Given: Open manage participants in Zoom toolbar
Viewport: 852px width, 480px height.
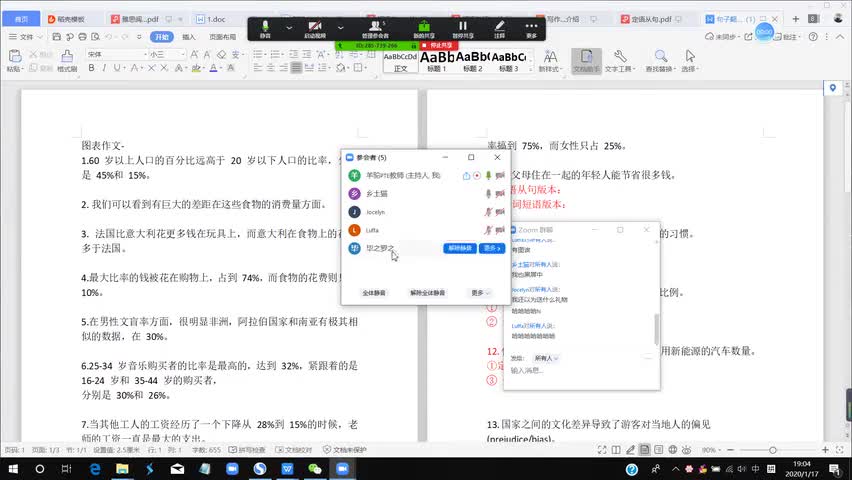Looking at the screenshot, I should click(375, 29).
